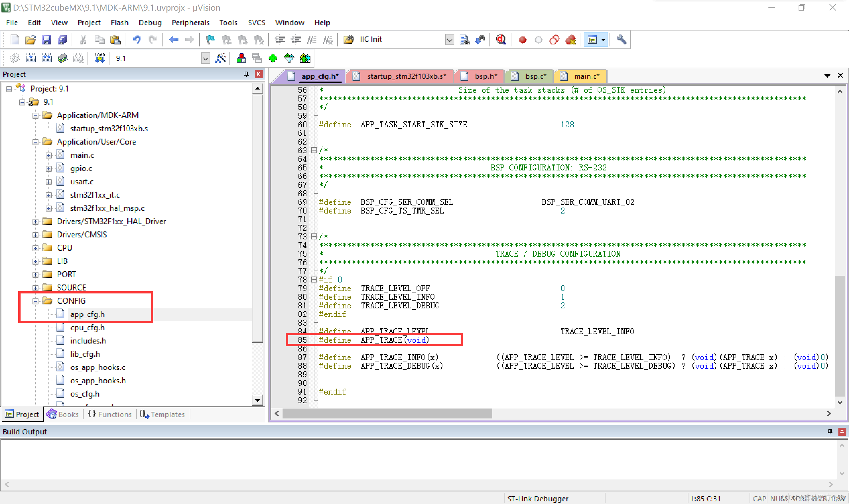Toggle the bookmark flag icon
849x504 pixels.
coord(210,40)
